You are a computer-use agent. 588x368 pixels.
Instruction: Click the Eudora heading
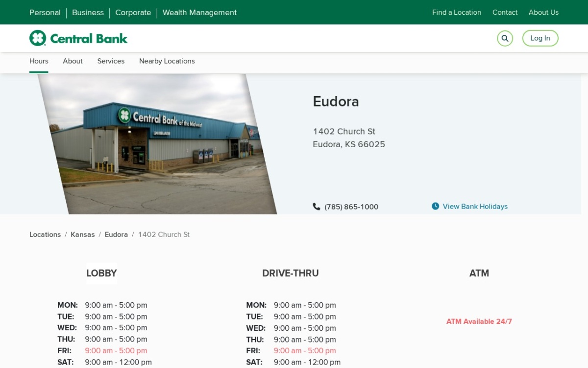(x=336, y=102)
